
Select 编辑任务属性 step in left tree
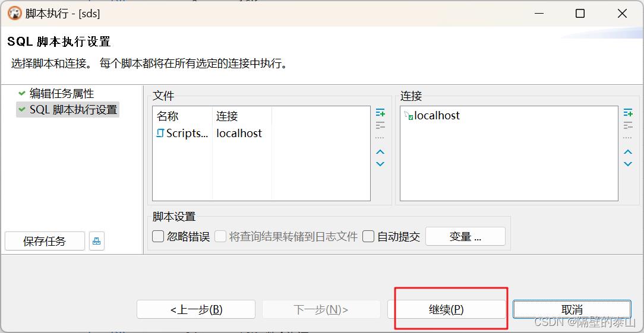tap(61, 94)
